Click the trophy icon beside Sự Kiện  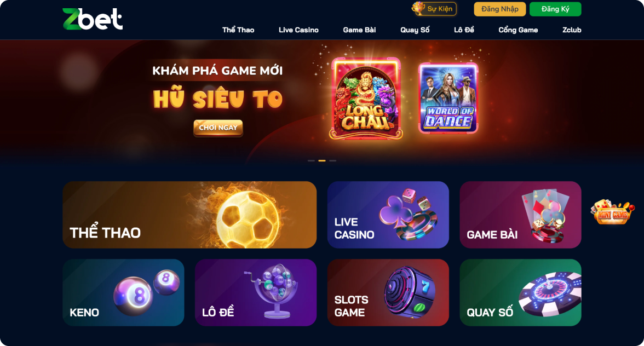coord(418,8)
